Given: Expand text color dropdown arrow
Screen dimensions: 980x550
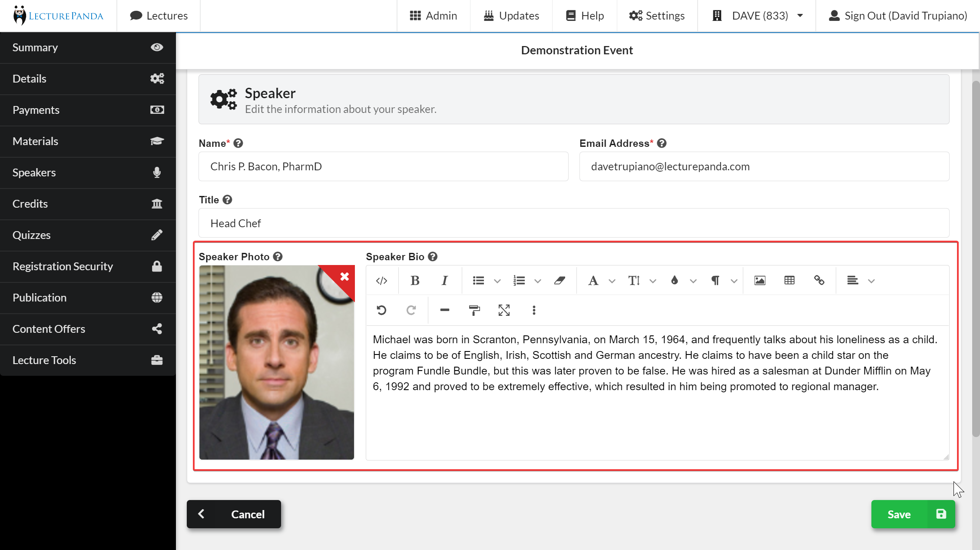Looking at the screenshot, I should click(693, 281).
